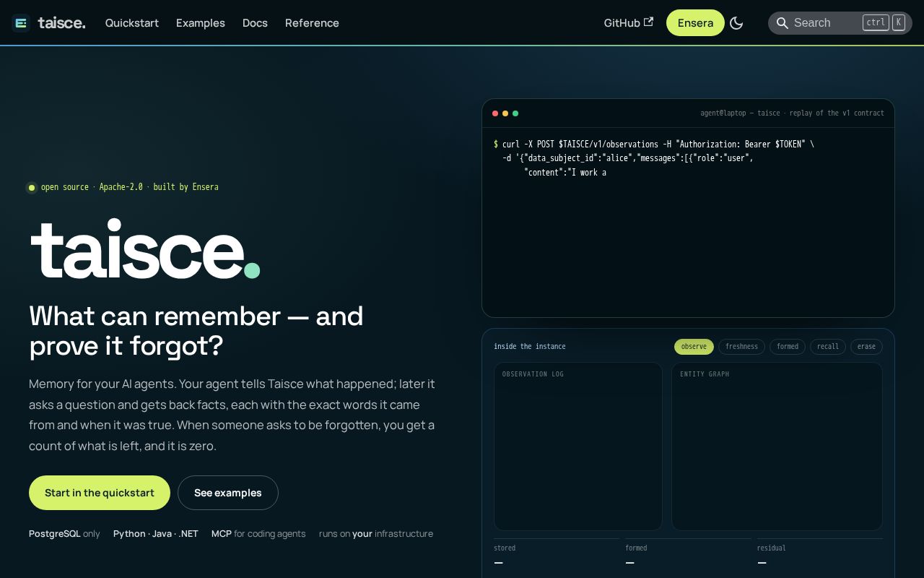The image size is (924, 578).
Task: Select the freshness tab pill
Action: [x=741, y=347]
